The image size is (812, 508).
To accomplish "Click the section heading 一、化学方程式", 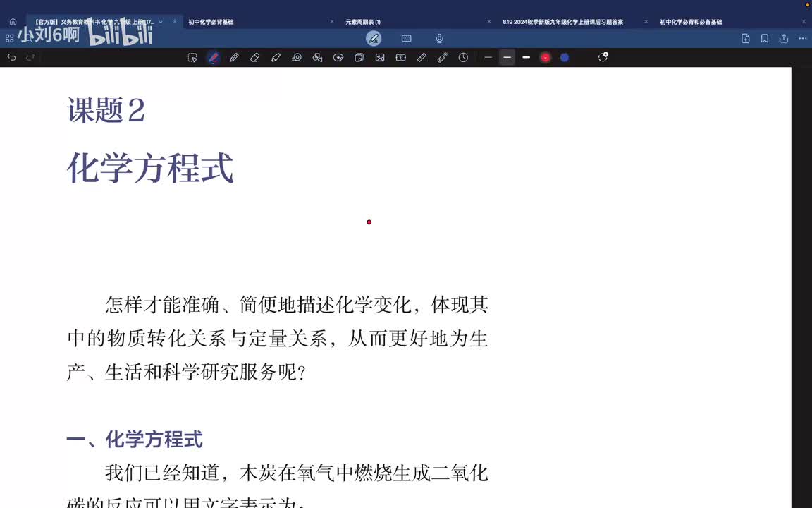I will pyautogui.click(x=135, y=439).
